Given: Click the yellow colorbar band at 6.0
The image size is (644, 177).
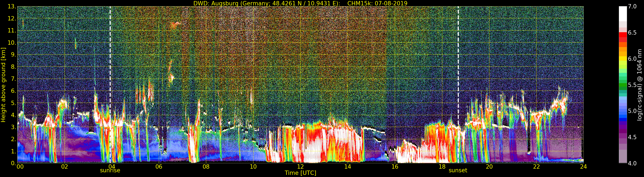Looking at the screenshot, I should [x=623, y=59].
